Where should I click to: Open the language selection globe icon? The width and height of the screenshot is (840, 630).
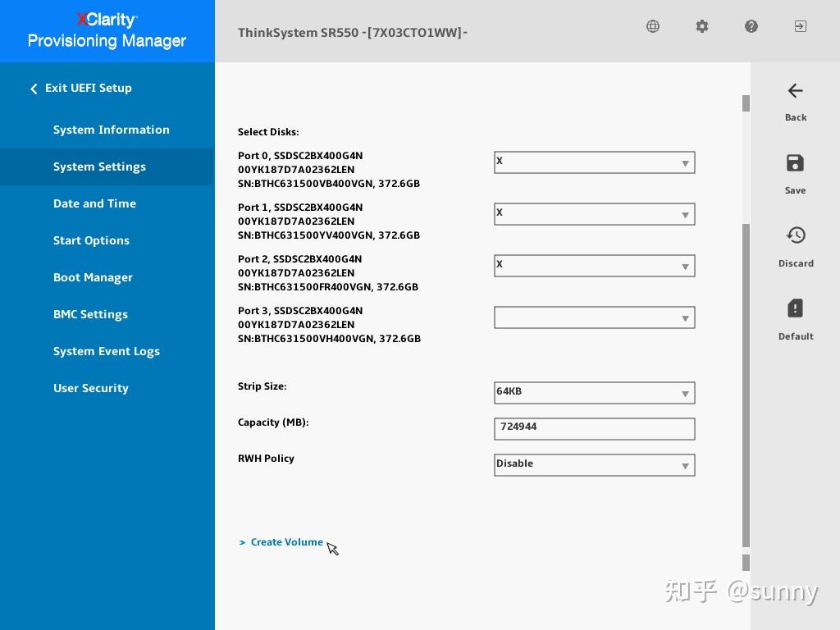coord(652,26)
